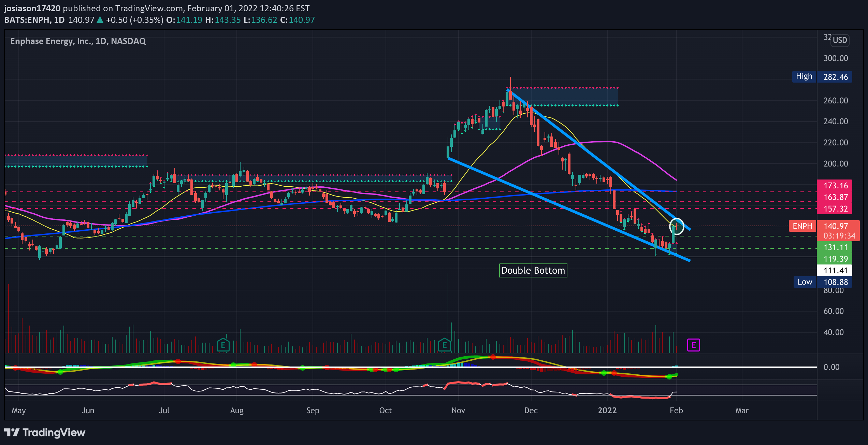
Task: Click the 173.16 red price level label
Action: click(835, 186)
